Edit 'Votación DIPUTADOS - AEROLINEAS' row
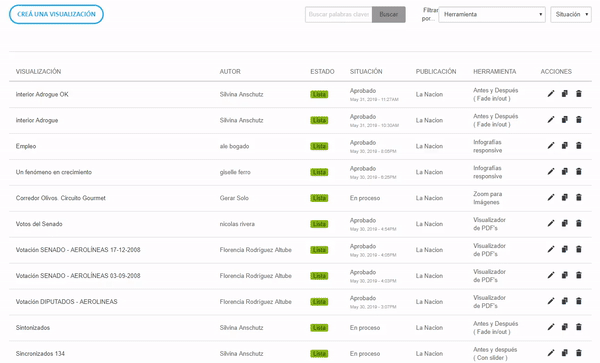 (551, 301)
